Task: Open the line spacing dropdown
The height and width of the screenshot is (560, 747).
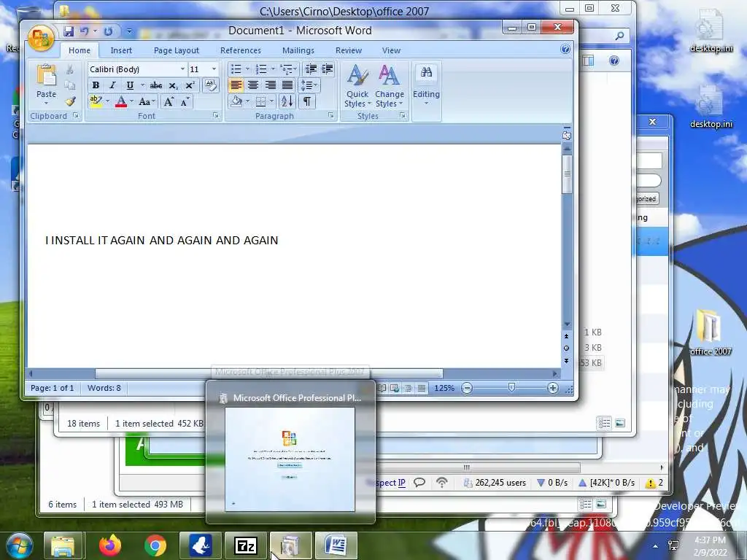Action: 309,86
